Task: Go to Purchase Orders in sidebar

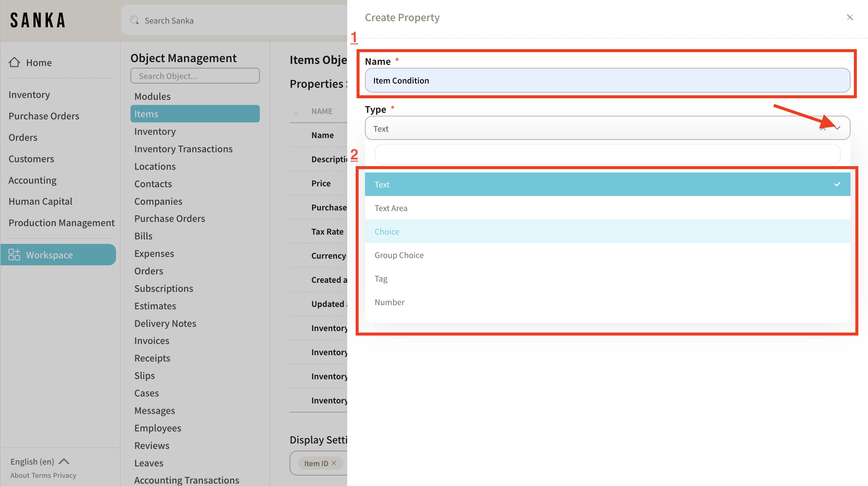Action: tap(44, 116)
